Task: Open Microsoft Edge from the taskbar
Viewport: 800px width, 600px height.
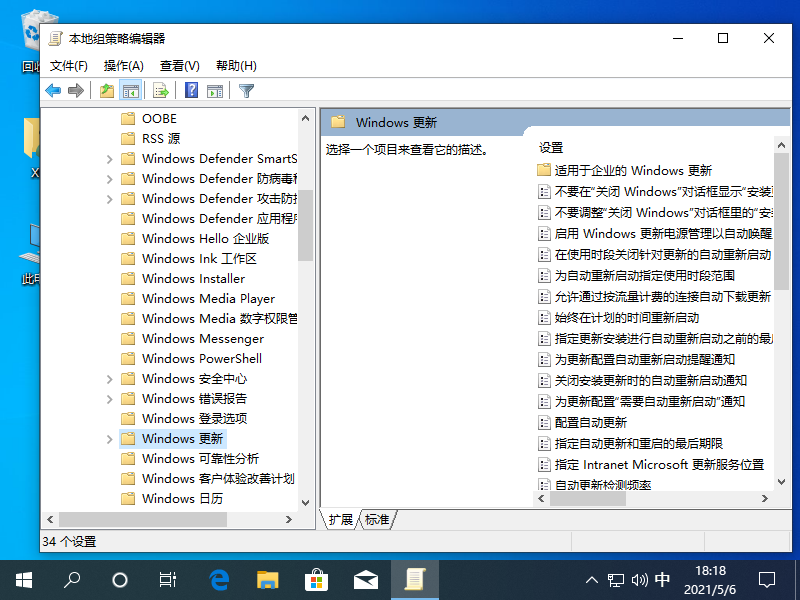Action: pyautogui.click(x=220, y=579)
